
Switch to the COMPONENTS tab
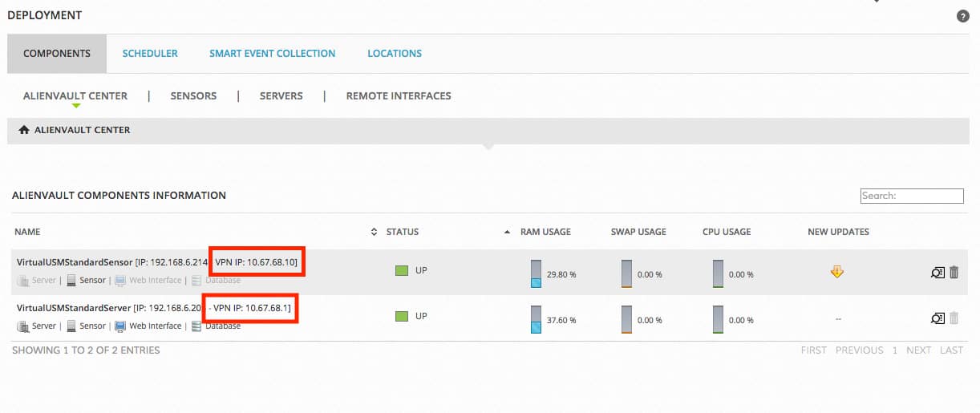pos(56,54)
